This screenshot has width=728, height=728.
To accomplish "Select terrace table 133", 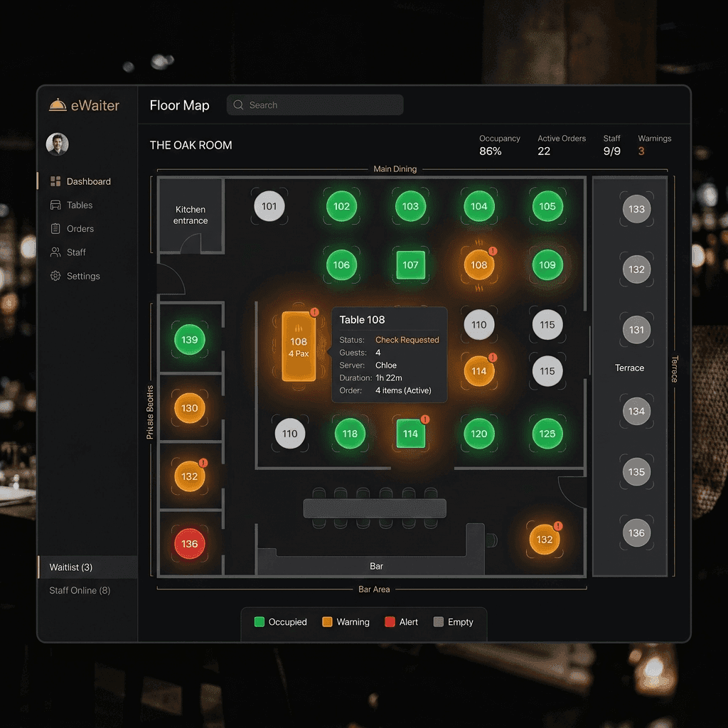I will (636, 209).
